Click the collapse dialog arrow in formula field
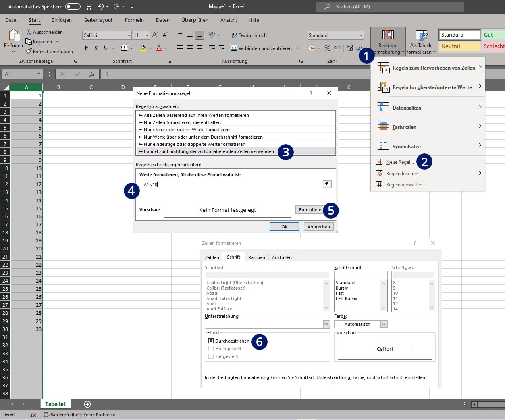Viewport: 505px width, 420px height. [327, 184]
